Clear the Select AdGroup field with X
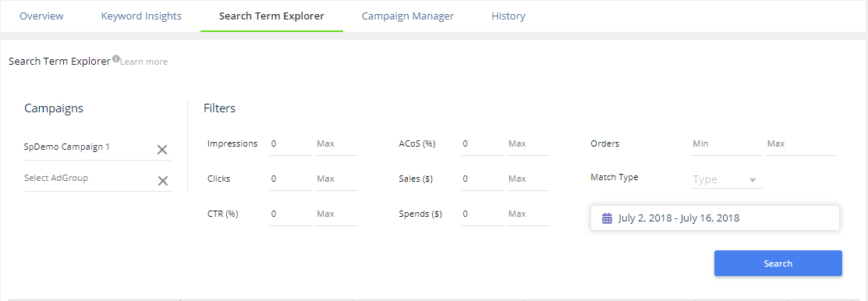 click(x=163, y=180)
